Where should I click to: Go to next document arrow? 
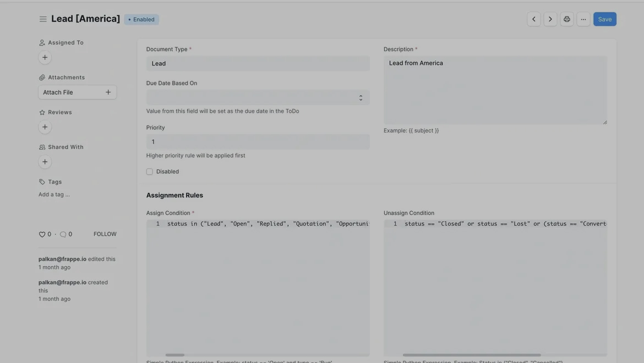[550, 19]
